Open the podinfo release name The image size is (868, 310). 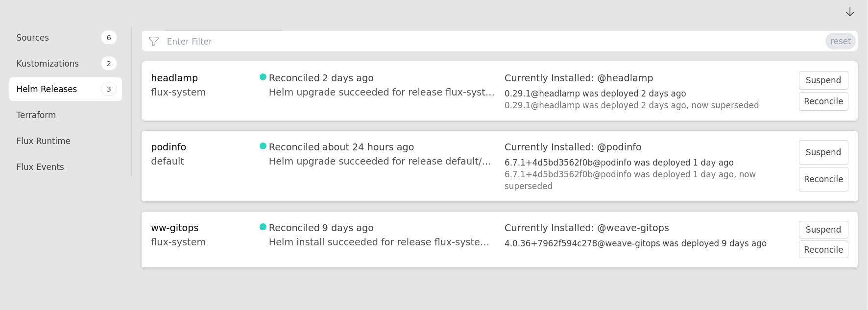(169, 147)
